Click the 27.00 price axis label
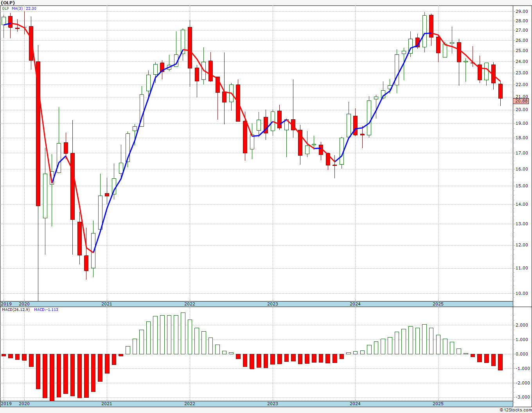This screenshot has width=532, height=413. [x=522, y=30]
